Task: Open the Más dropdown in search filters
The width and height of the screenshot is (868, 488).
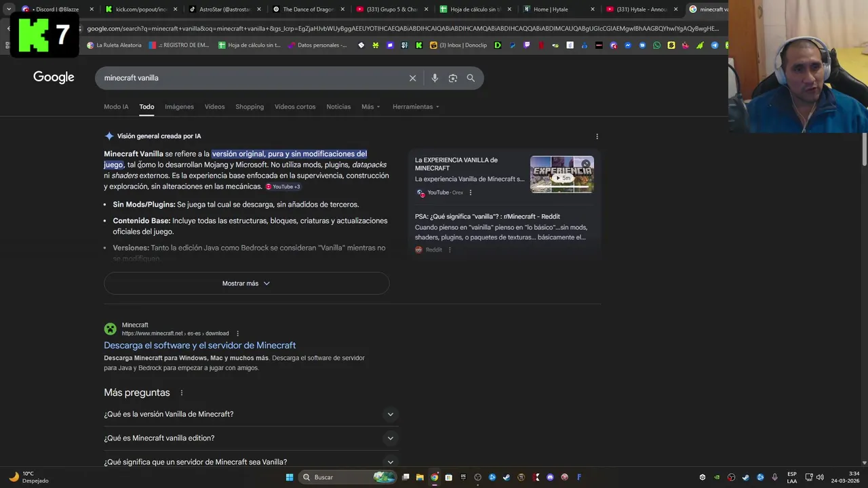Action: 370,107
